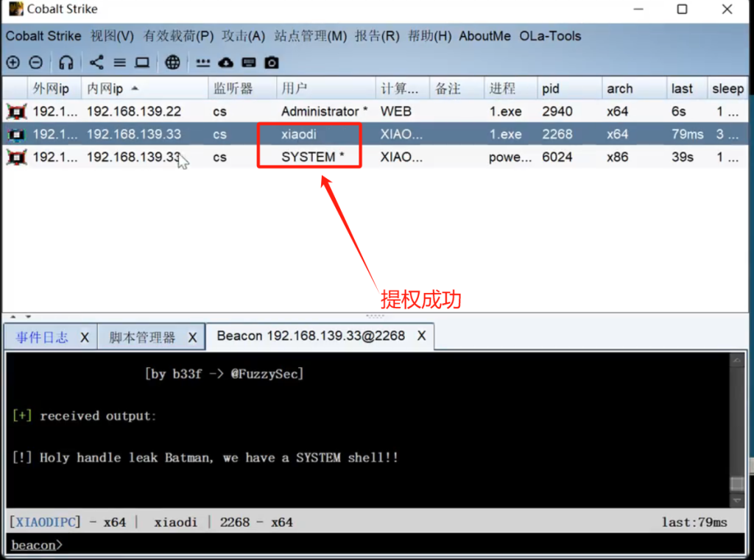
Task: Open downloaded files via cloud icon
Action: 225,63
